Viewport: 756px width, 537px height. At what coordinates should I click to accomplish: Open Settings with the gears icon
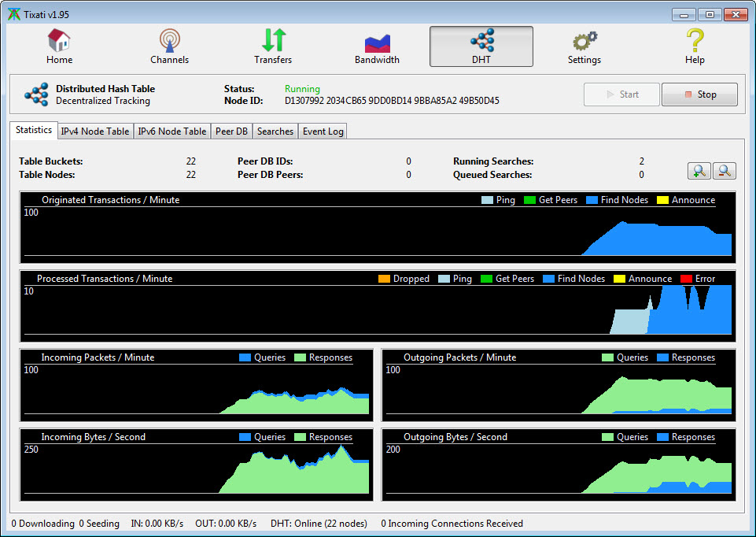pyautogui.click(x=584, y=46)
